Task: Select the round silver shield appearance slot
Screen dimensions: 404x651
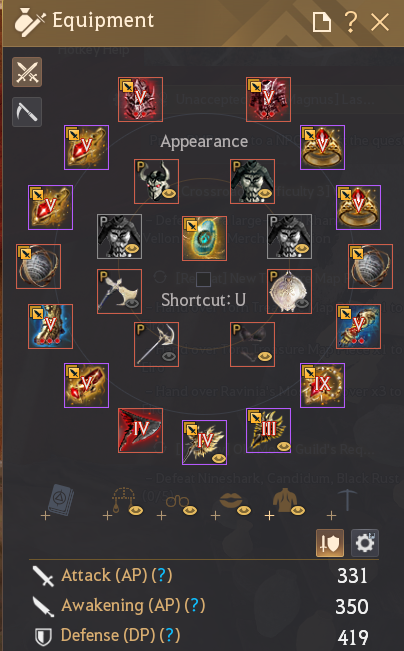Action: (289, 291)
